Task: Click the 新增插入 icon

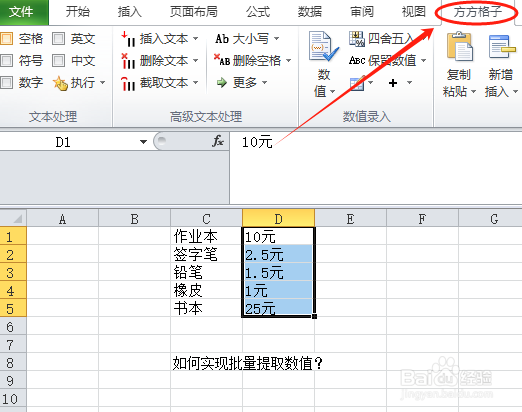Action: [502, 47]
